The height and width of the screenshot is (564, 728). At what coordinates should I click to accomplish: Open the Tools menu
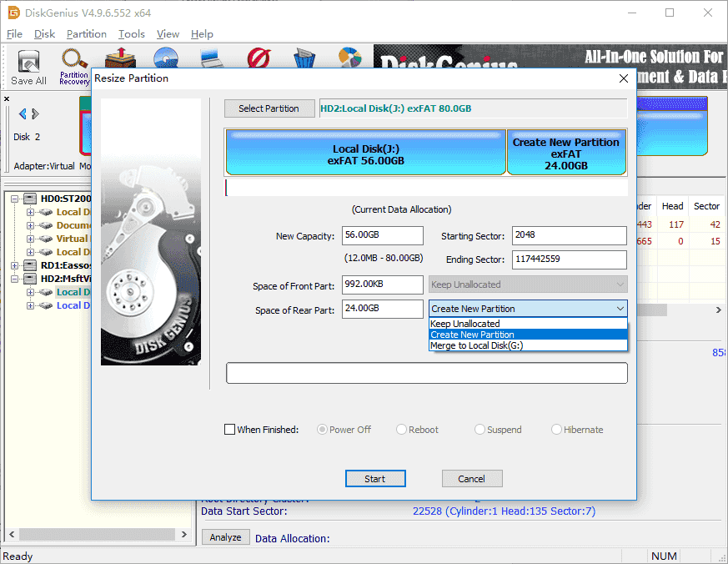pos(132,34)
